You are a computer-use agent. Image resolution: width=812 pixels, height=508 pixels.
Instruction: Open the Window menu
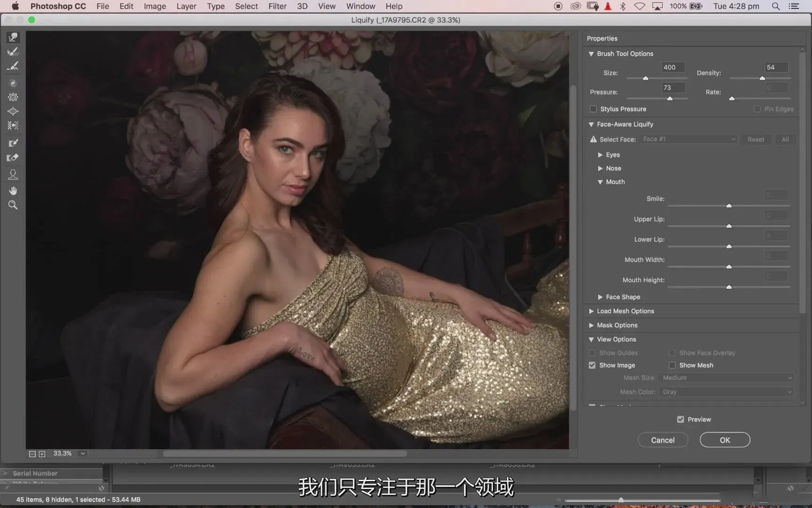click(360, 6)
